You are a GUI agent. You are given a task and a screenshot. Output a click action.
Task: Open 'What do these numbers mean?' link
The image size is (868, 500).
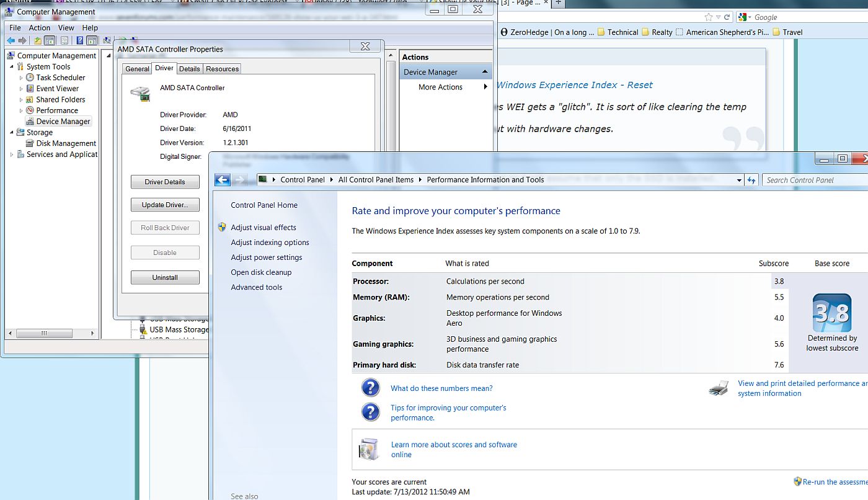click(441, 388)
